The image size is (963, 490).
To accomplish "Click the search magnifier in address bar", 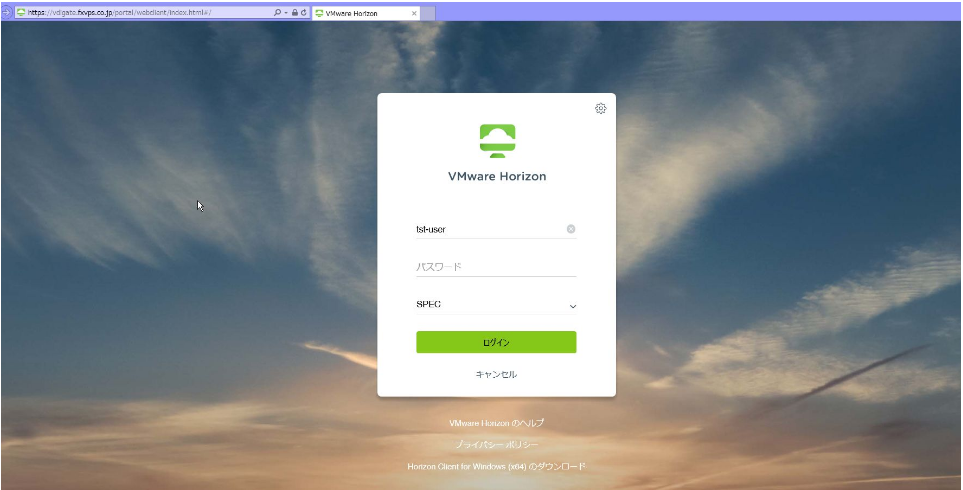I will pyautogui.click(x=278, y=12).
